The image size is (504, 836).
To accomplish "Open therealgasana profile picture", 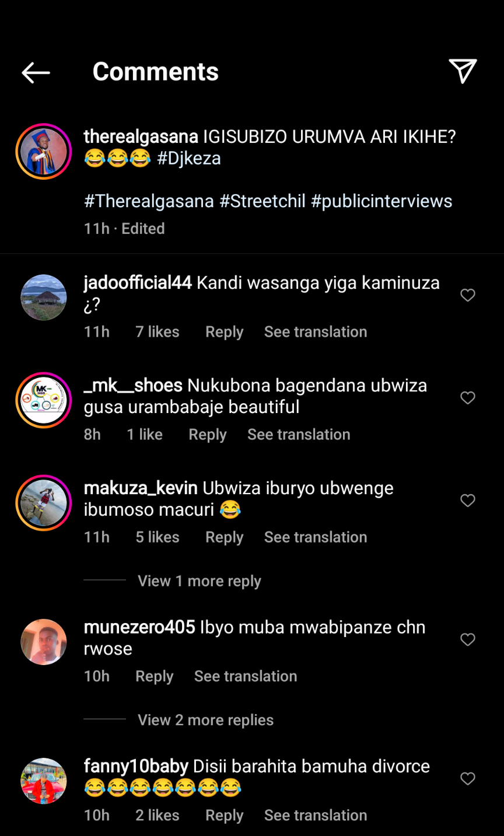I will (x=44, y=151).
